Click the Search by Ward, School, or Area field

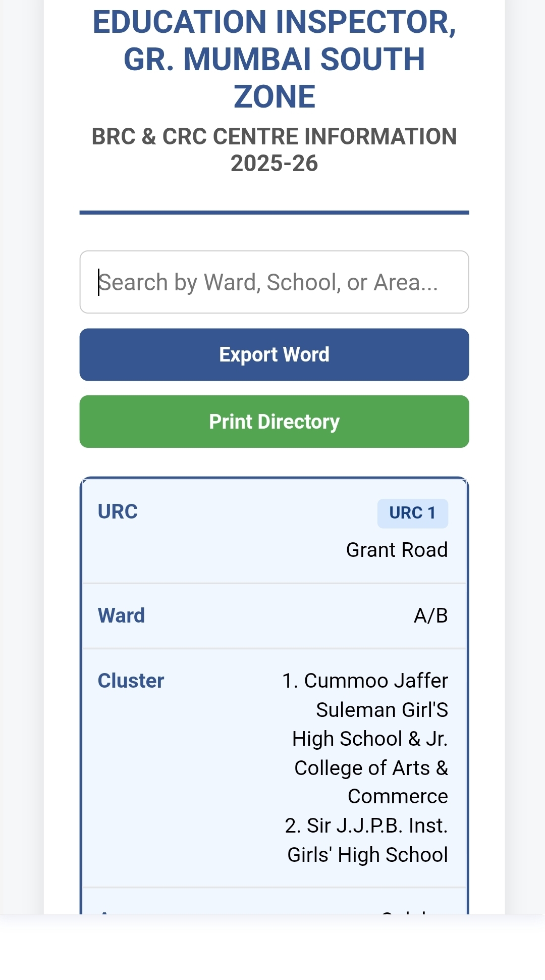[274, 282]
